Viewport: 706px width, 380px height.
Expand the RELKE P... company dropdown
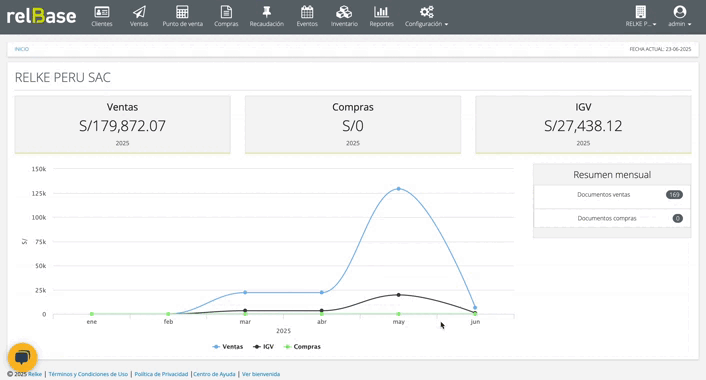(x=641, y=16)
